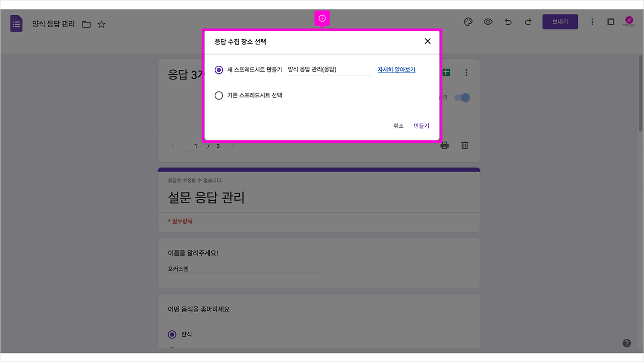Click the 보내기 send button

(x=559, y=22)
